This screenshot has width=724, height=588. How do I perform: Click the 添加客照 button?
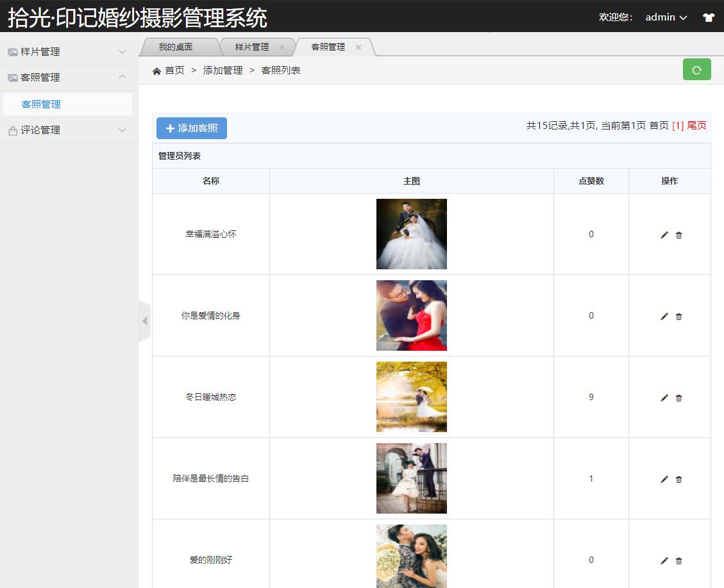[191, 128]
